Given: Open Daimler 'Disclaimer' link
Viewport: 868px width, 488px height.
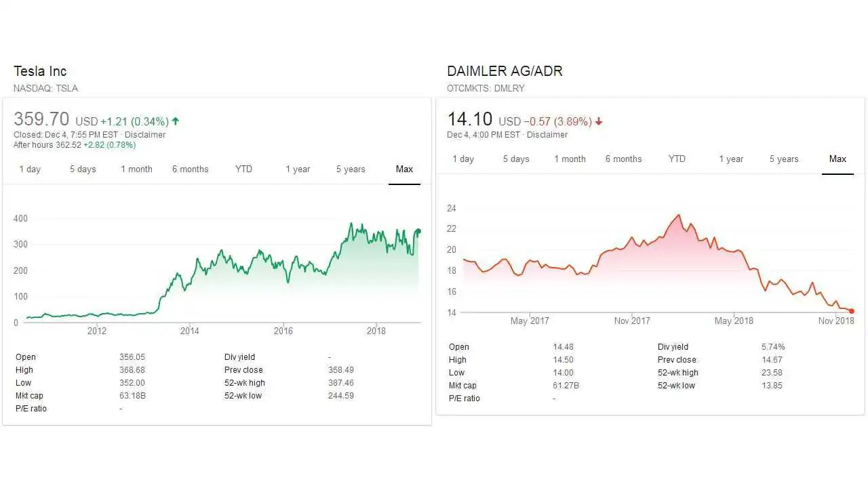Looking at the screenshot, I should tap(547, 134).
